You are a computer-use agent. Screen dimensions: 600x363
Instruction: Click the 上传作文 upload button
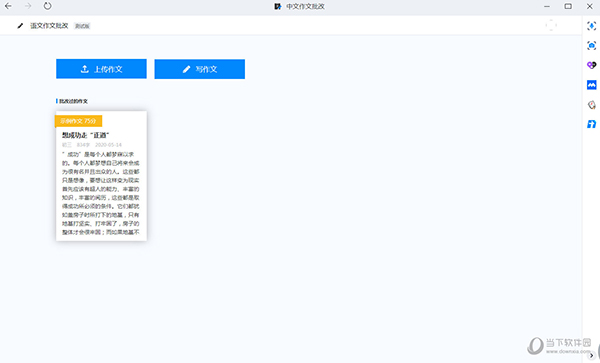(x=101, y=69)
